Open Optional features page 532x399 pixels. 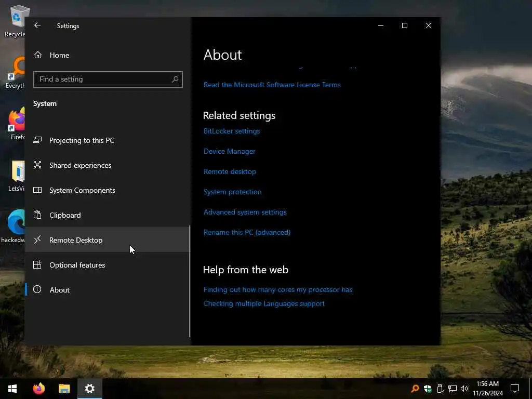click(107, 265)
